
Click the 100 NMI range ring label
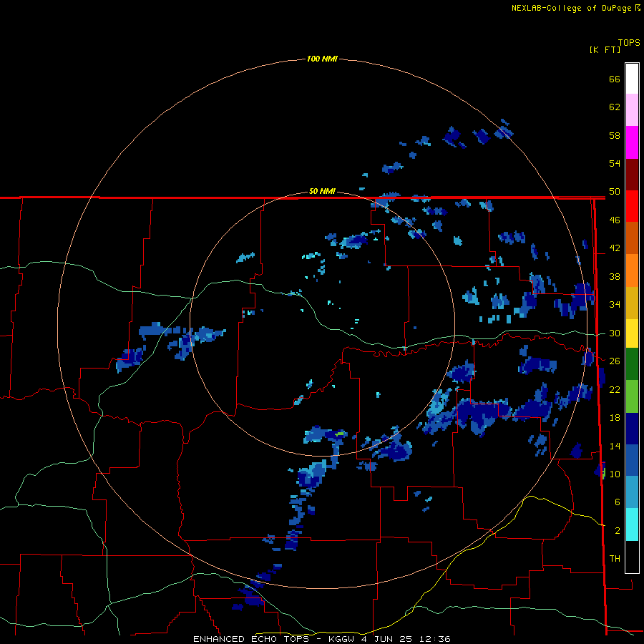coord(322,59)
